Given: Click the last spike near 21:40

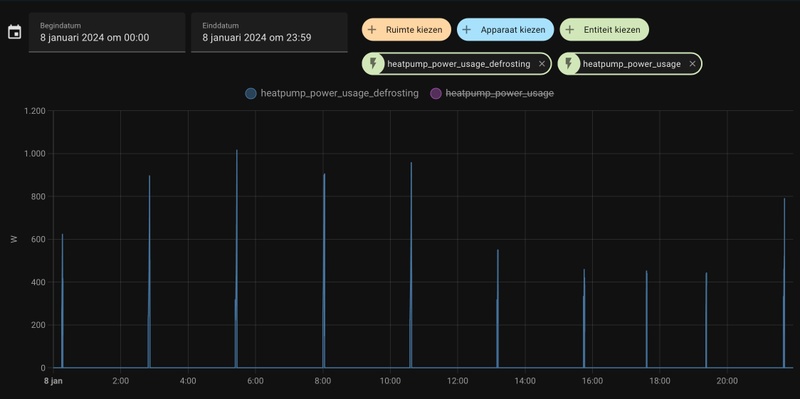Looking at the screenshot, I should coord(784,283).
